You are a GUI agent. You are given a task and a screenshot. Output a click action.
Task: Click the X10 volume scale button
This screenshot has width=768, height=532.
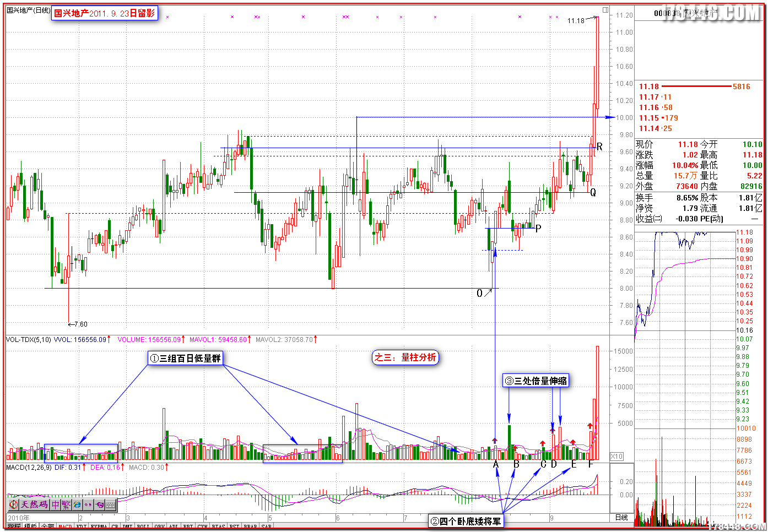point(616,457)
